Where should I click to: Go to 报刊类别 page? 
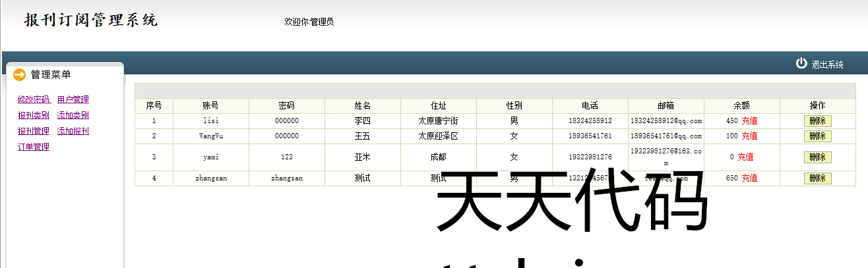coord(34,115)
